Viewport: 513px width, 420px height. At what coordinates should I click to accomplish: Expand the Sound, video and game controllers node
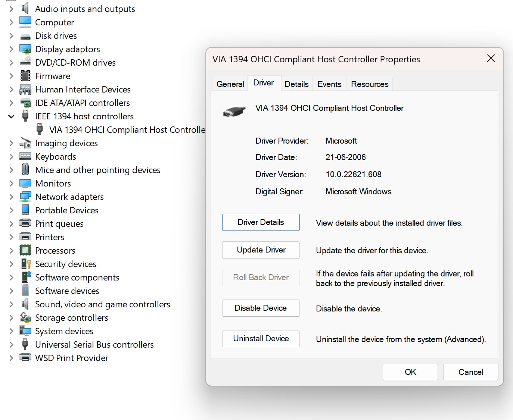pos(11,304)
